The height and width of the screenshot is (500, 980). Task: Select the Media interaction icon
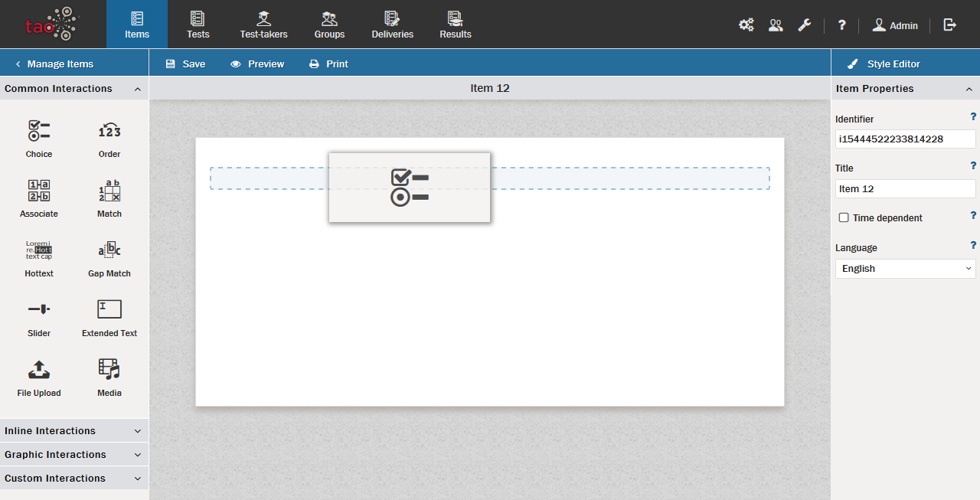coord(109,370)
